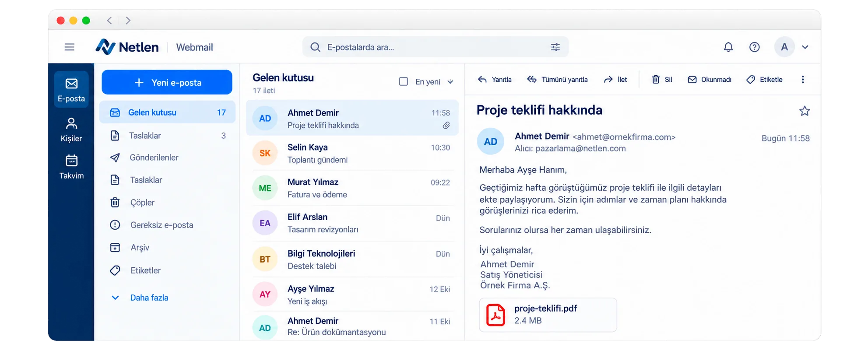Go back with the left arrow
The height and width of the screenshot is (347, 868).
[x=109, y=20]
